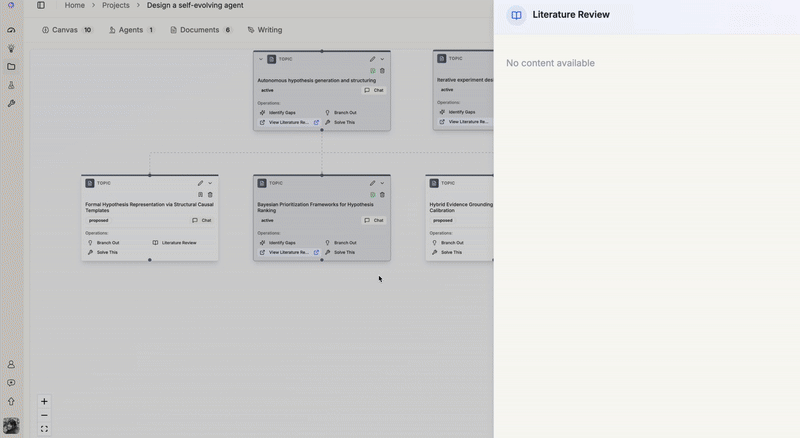
Task: Zoom in the canvas with plus button
Action: [44, 401]
